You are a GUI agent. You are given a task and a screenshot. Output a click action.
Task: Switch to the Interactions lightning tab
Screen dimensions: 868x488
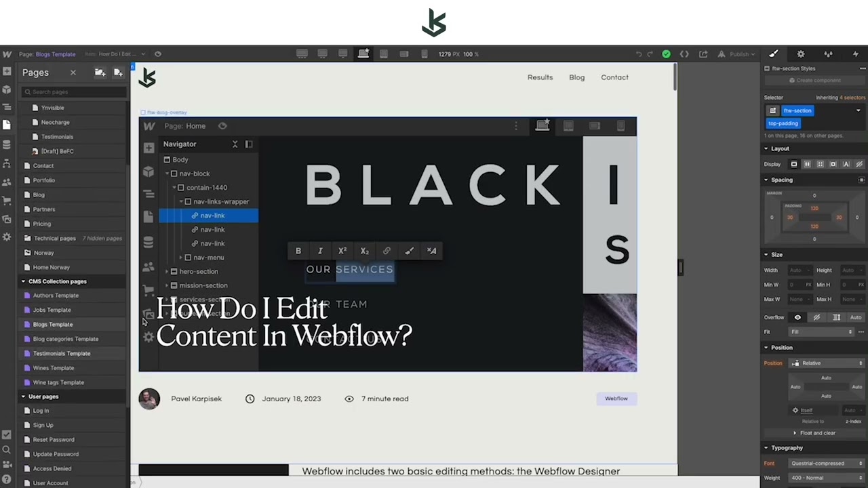coord(855,54)
